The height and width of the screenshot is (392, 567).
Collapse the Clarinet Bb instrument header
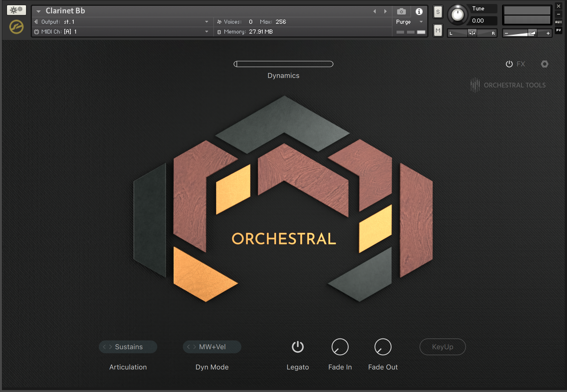38,11
